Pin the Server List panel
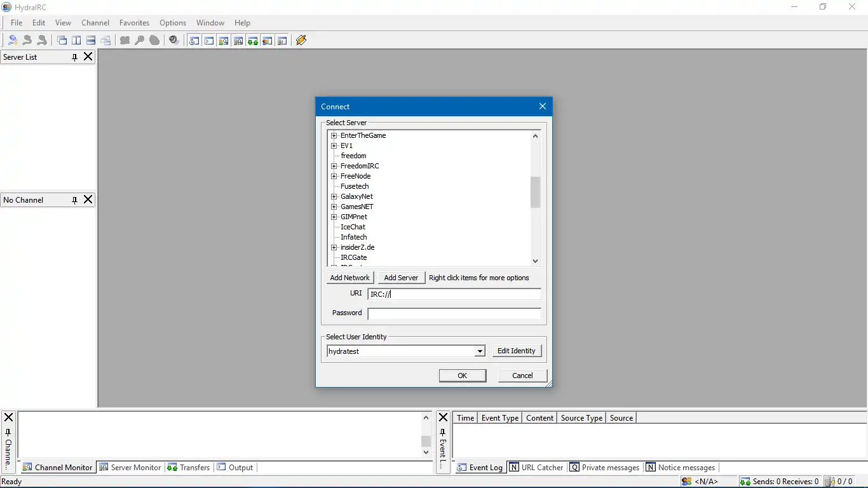This screenshot has height=488, width=868. 74,57
